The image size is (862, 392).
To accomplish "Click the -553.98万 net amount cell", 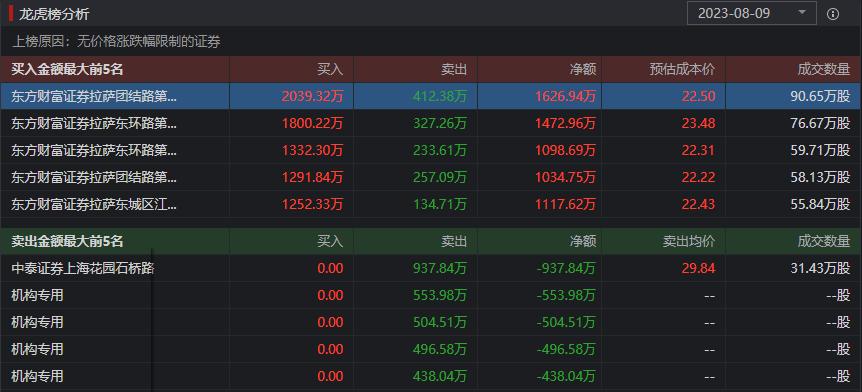I will coord(566,295).
